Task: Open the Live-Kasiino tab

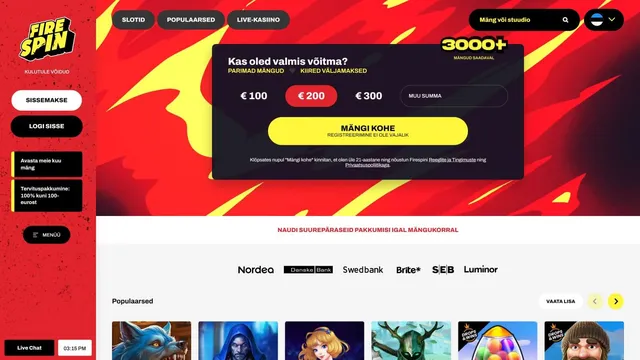Action: 258,20
